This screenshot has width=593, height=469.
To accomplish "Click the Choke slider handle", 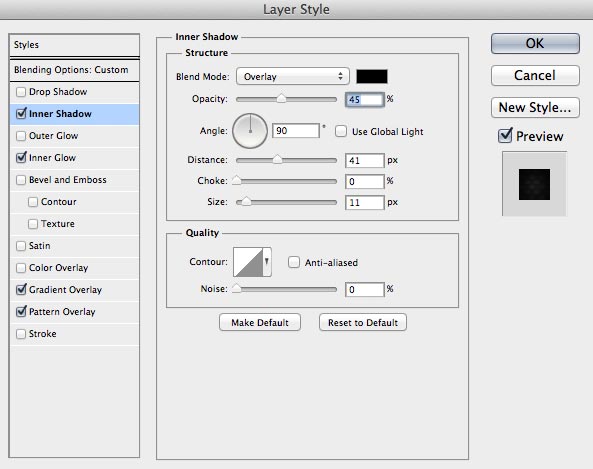I will tap(236, 180).
